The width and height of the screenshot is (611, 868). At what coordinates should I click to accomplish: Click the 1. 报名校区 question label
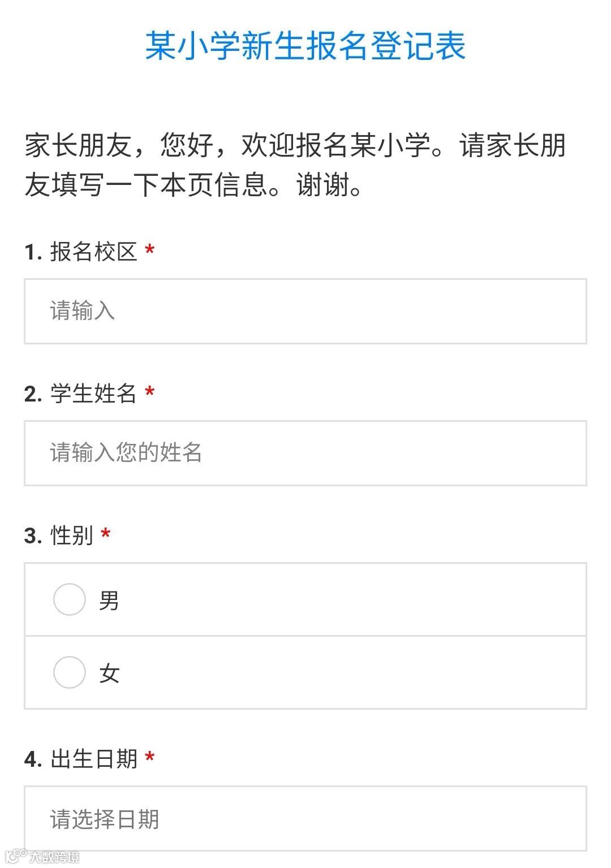coord(81,252)
